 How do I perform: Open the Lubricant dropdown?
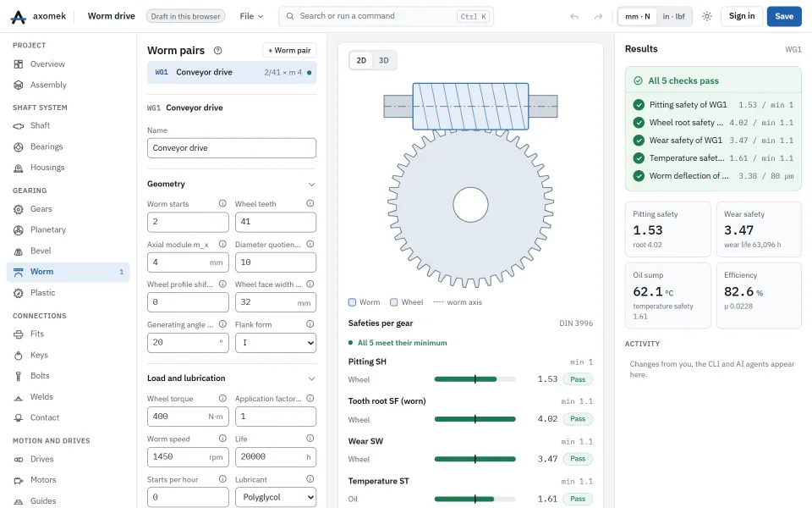coord(276,497)
